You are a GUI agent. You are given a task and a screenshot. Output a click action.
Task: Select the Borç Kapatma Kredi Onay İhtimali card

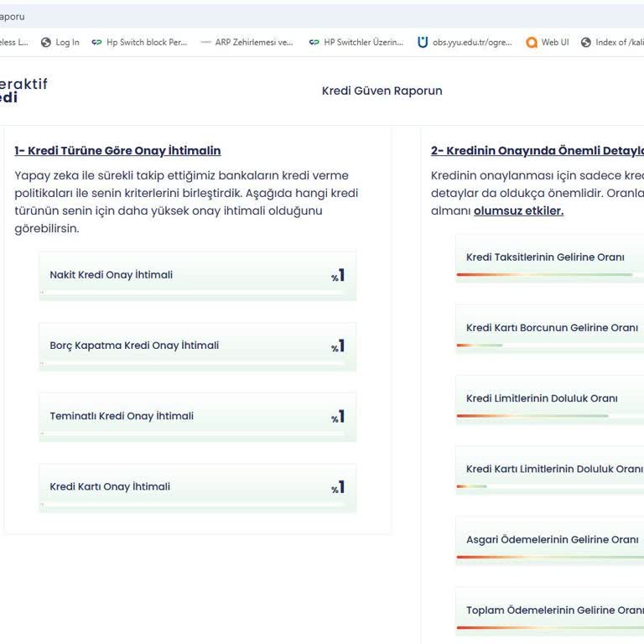point(197,345)
